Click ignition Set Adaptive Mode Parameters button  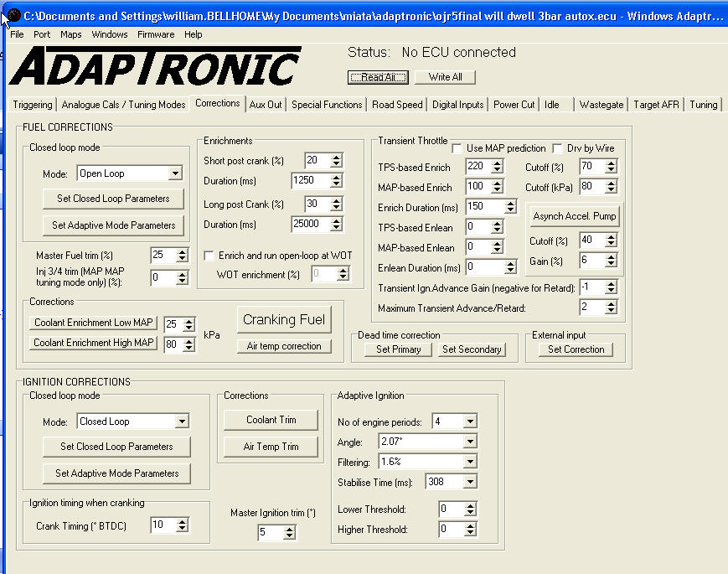(116, 473)
